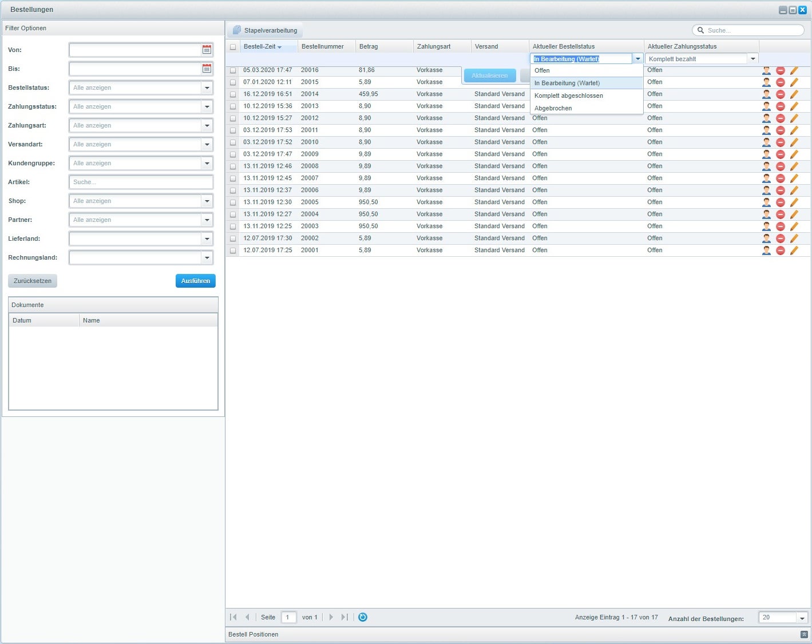This screenshot has height=644, width=812.
Task: Select Abgebrochen status option
Action: point(587,108)
